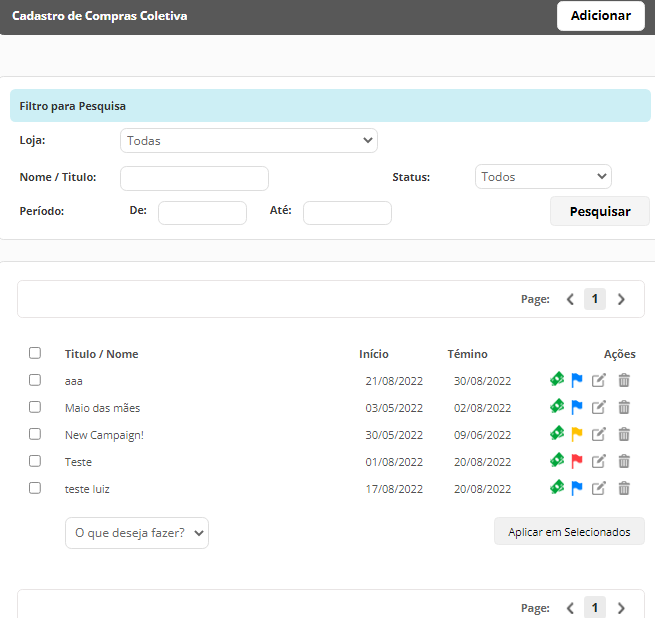Viewport: 655px width, 618px height.
Task: Click the 'Maio das mães' title
Action: pyautogui.click(x=102, y=408)
